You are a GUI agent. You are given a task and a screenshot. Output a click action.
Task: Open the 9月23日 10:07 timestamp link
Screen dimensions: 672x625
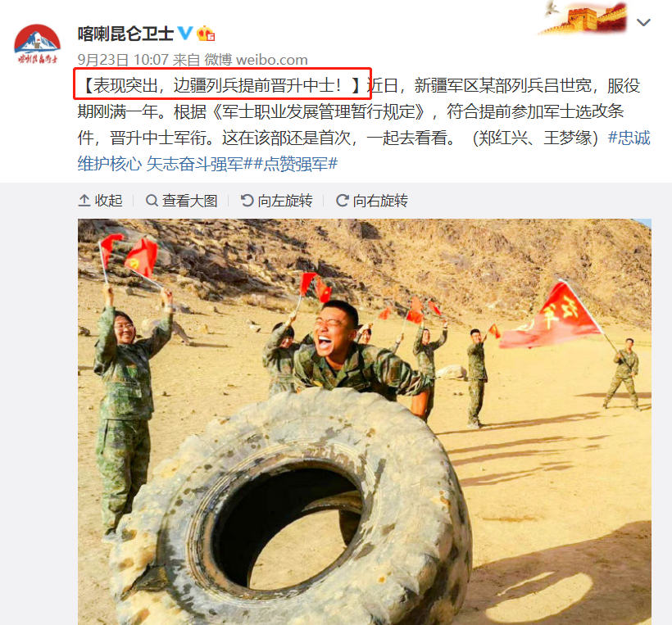tap(123, 60)
